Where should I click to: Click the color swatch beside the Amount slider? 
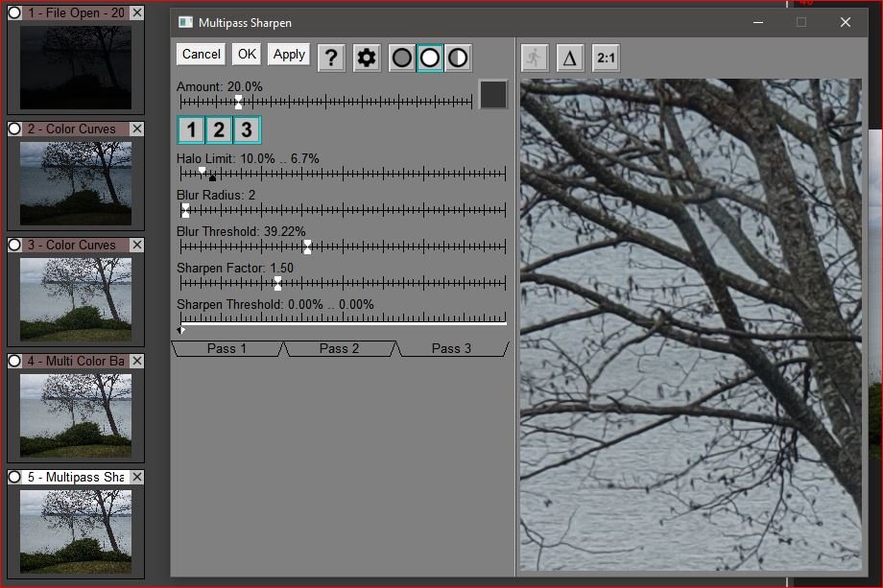[x=493, y=95]
